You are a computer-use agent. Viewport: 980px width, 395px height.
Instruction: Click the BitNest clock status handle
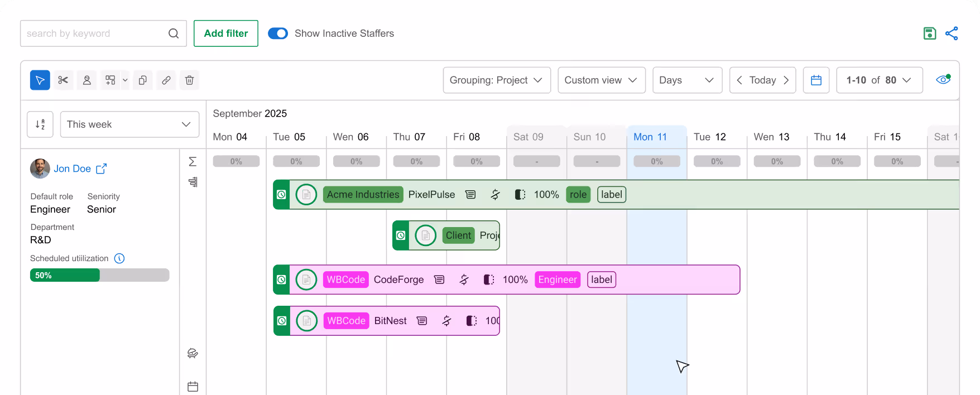[x=282, y=321]
